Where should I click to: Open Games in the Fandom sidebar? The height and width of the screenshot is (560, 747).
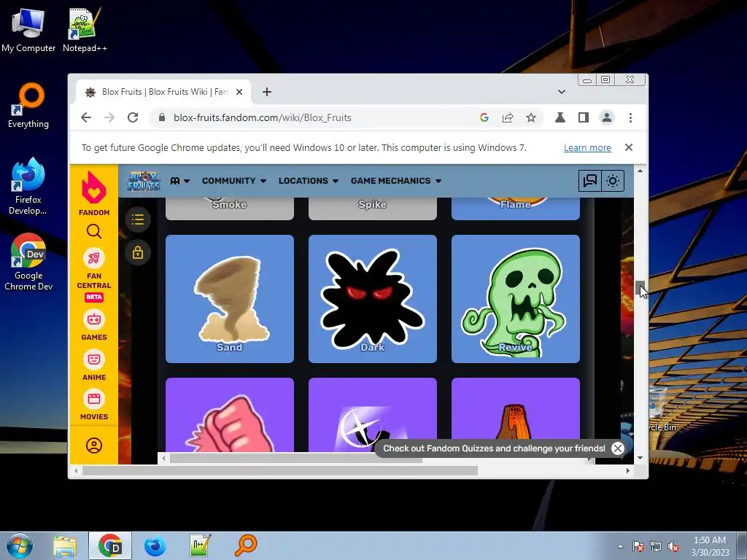pos(94,325)
